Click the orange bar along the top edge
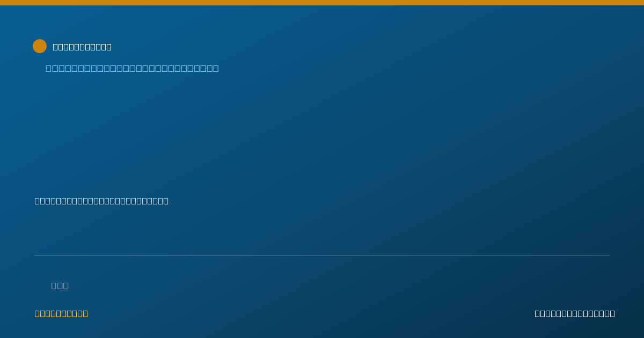The width and height of the screenshot is (644, 338). click(x=322, y=3)
